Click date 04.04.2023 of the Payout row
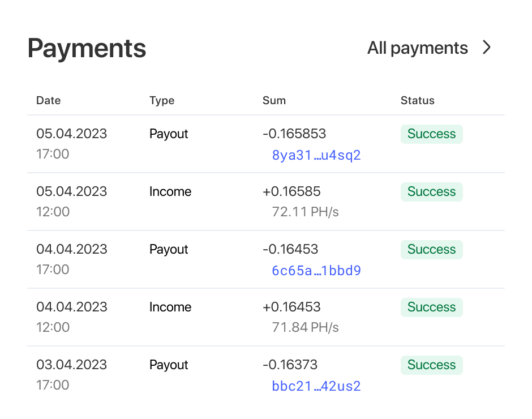Screen dimensions: 532x419 pyautogui.click(x=71, y=249)
